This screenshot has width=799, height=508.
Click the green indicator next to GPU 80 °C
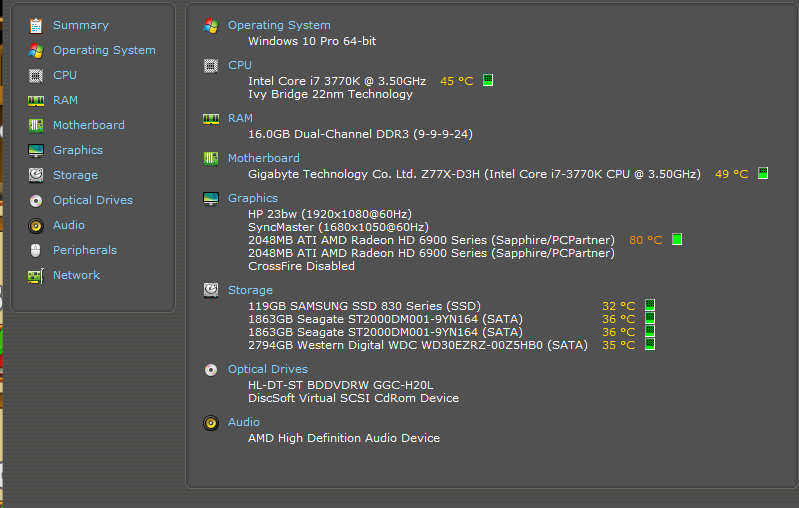point(677,239)
